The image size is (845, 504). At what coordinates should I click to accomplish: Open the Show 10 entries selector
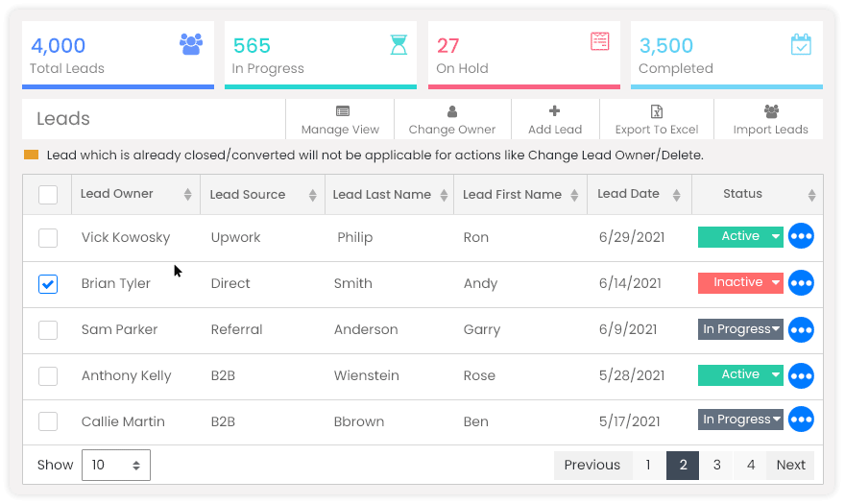pos(116,465)
